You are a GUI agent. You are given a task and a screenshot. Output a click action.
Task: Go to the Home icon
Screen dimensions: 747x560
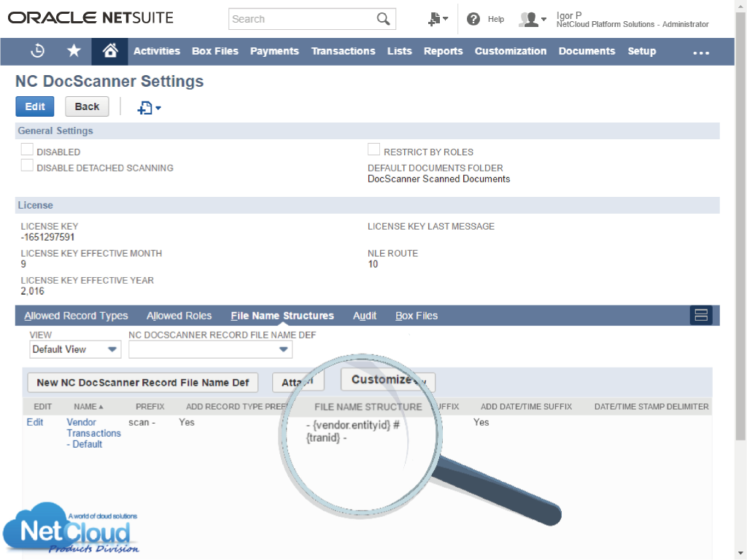pos(109,50)
